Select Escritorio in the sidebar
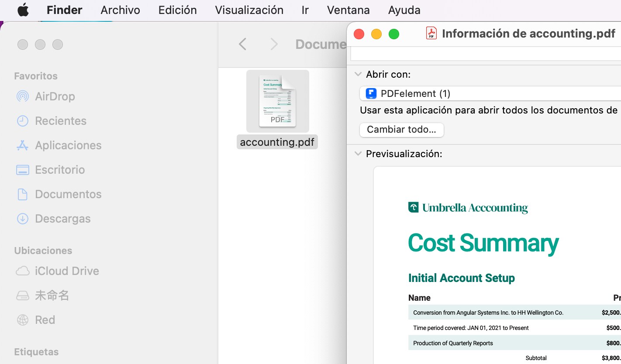The width and height of the screenshot is (621, 364). 60,170
